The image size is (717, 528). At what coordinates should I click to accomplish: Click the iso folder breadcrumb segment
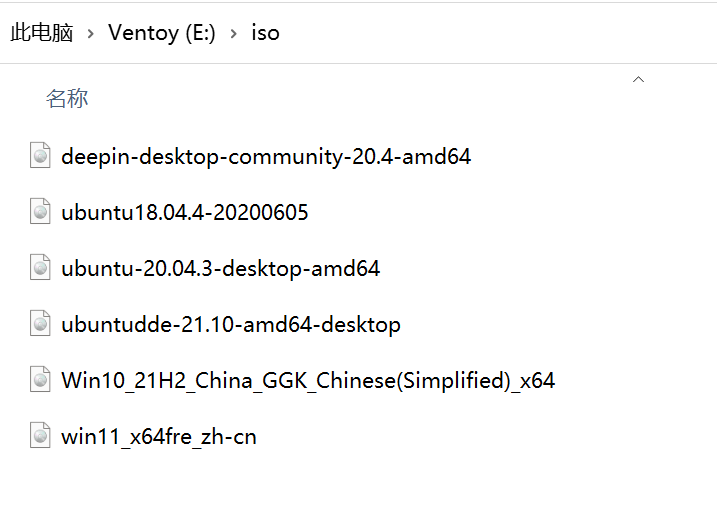point(265,33)
